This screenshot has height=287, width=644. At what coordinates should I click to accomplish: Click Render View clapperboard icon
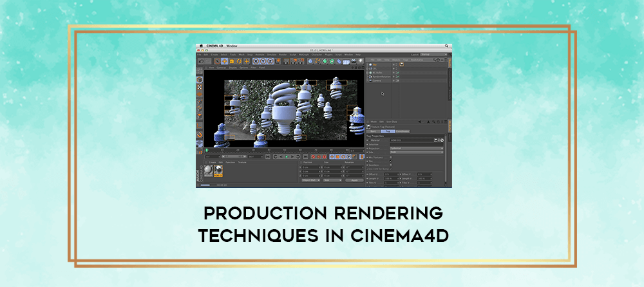(287, 61)
